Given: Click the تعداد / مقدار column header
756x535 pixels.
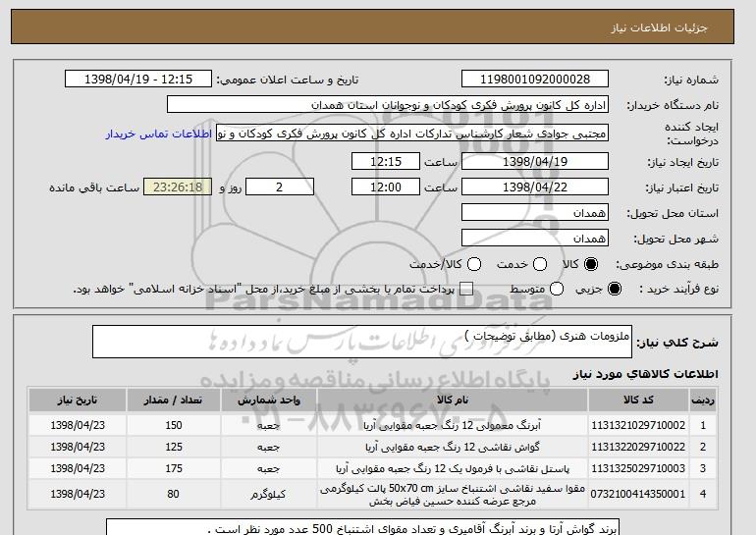Looking at the screenshot, I should pos(174,401).
